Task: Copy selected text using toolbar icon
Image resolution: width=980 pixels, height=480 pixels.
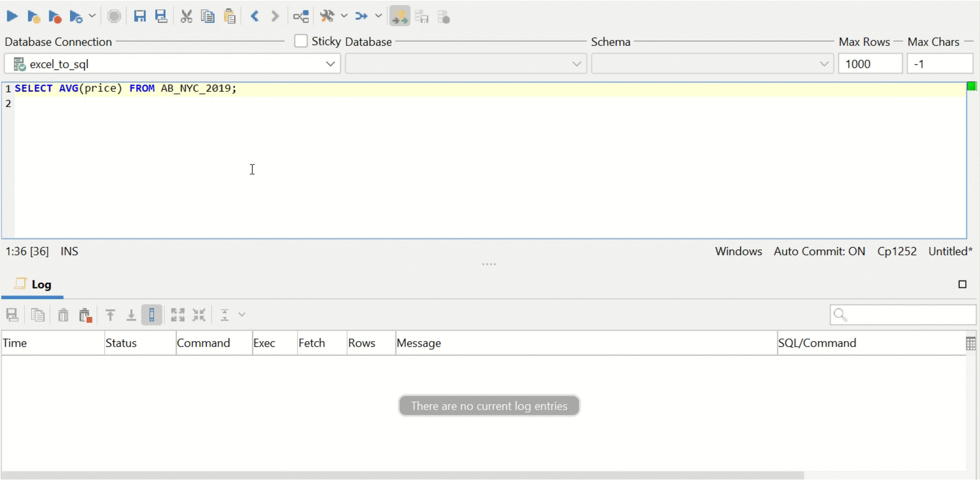Action: pos(207,16)
